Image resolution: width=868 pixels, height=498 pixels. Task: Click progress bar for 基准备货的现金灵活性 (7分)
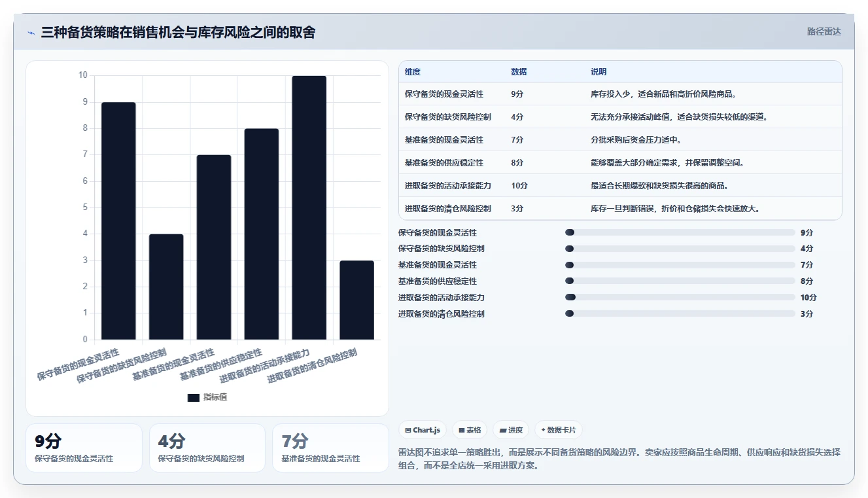coord(680,265)
